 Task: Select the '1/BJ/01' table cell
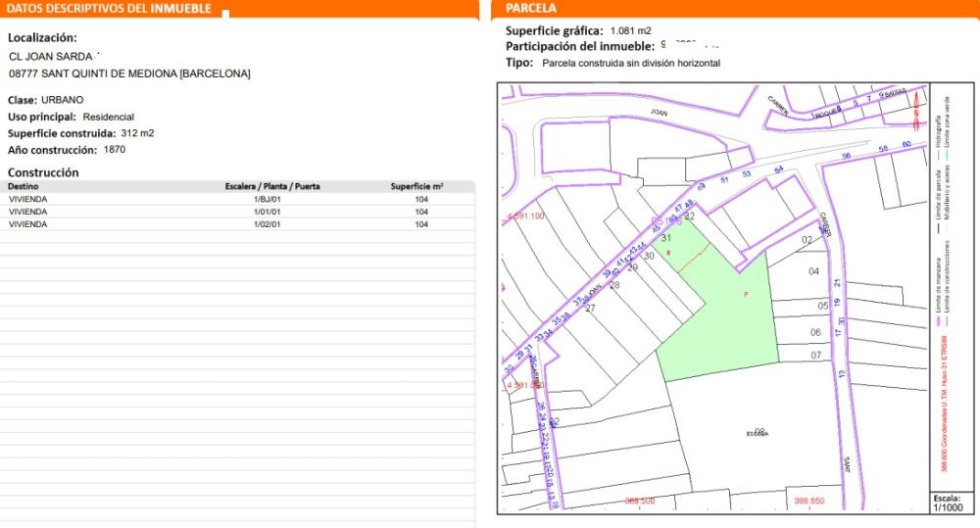click(x=267, y=199)
